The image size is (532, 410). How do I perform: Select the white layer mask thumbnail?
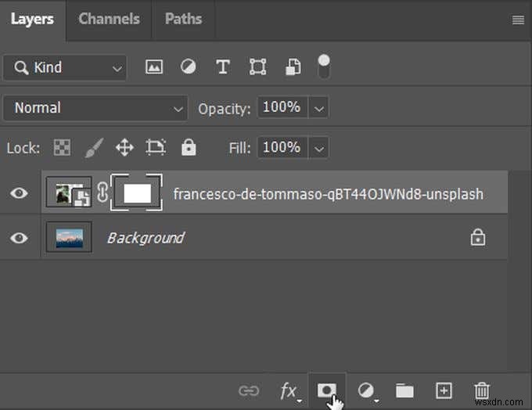point(138,193)
